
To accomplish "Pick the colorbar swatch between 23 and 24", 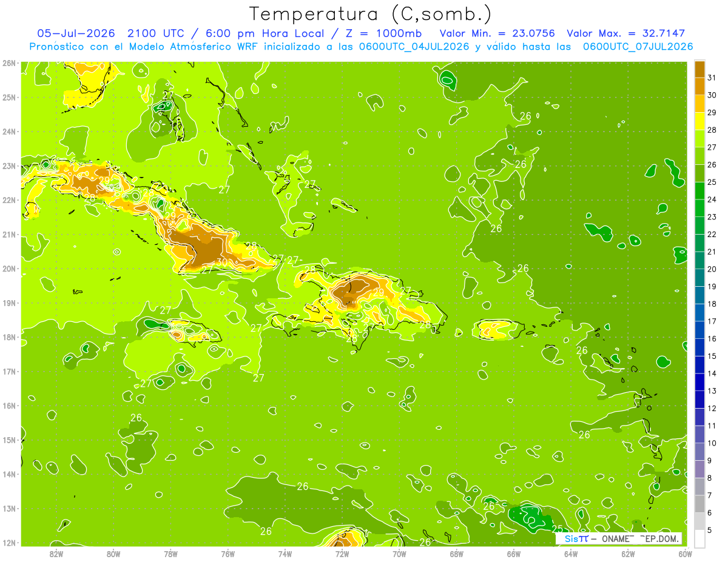I will click(x=699, y=208).
